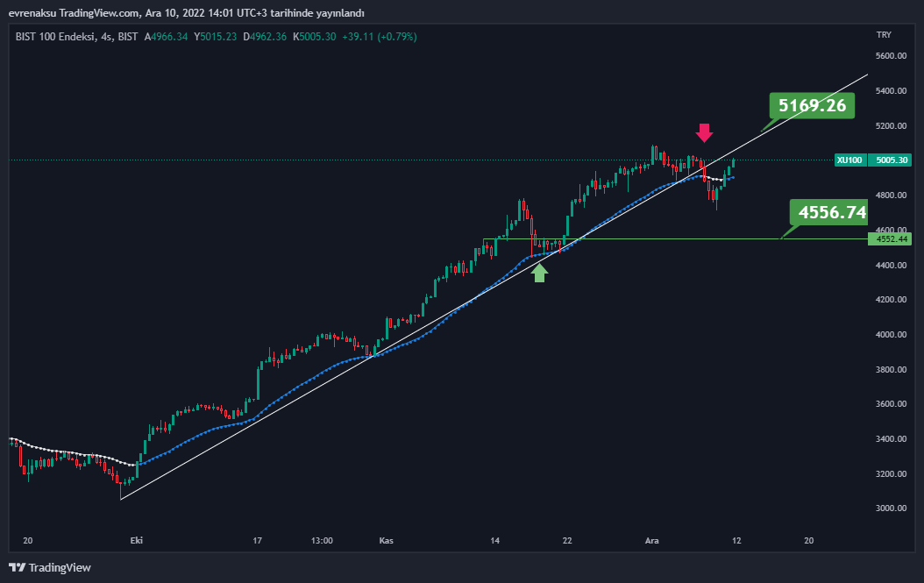Click the 3200.00 price axis label
The width and height of the screenshot is (924, 583).
891,474
